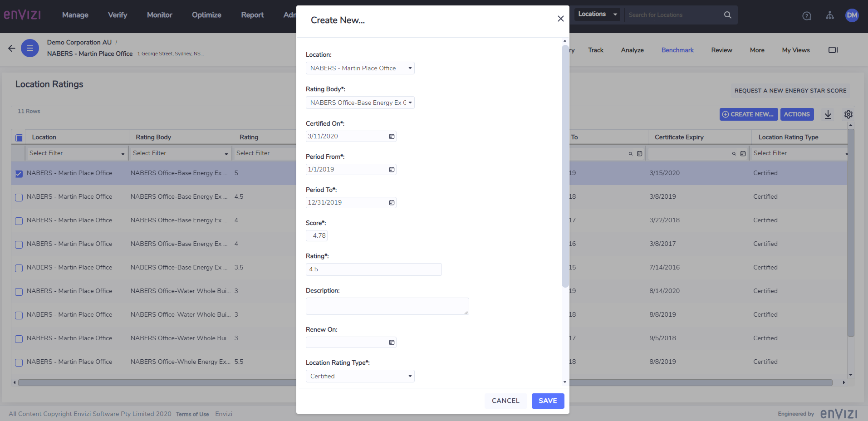Open the Review tab
The height and width of the screenshot is (421, 868).
pyautogui.click(x=721, y=50)
